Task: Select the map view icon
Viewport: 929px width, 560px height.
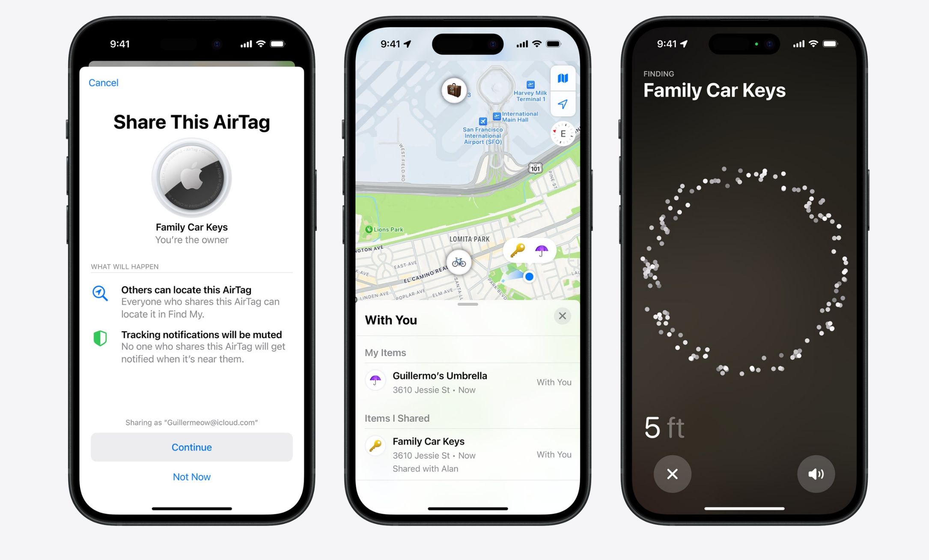Action: (563, 80)
